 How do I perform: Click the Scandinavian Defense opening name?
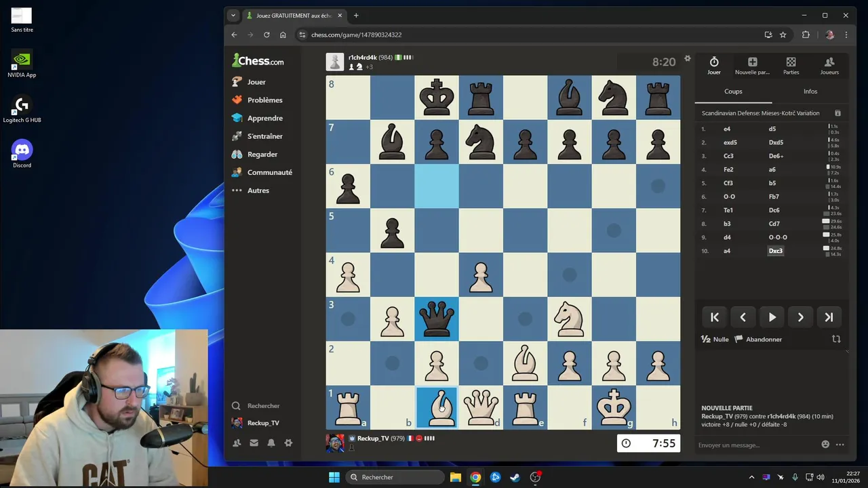760,113
